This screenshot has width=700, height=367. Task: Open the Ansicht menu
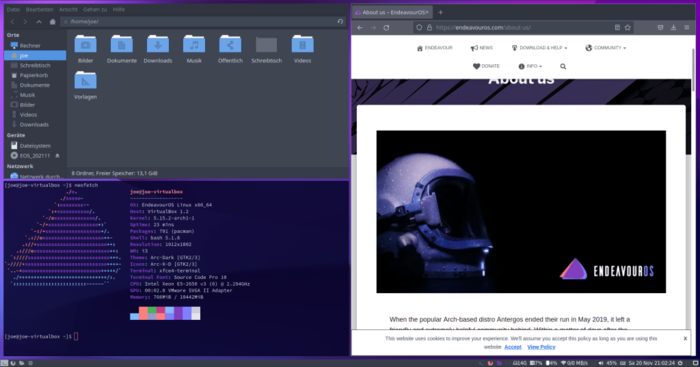coord(68,9)
